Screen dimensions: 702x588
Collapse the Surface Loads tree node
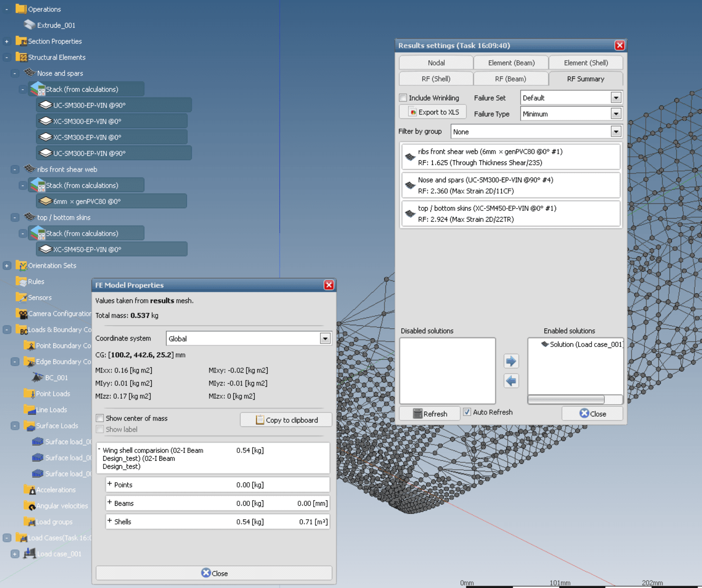(x=15, y=426)
